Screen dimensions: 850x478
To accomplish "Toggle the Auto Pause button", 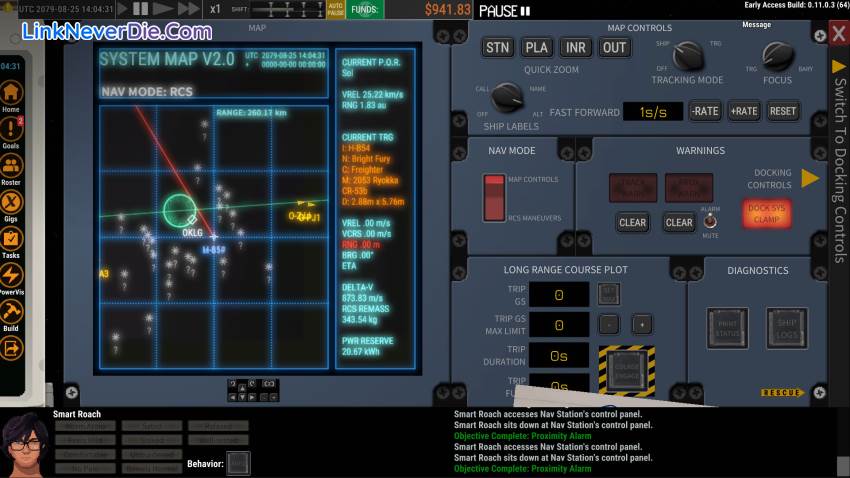I will pyautogui.click(x=336, y=10).
